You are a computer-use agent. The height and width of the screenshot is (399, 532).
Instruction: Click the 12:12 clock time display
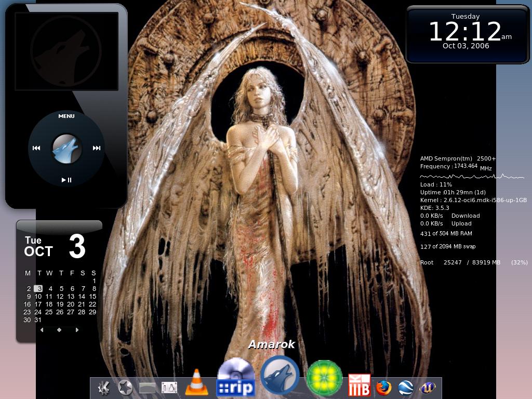465,32
